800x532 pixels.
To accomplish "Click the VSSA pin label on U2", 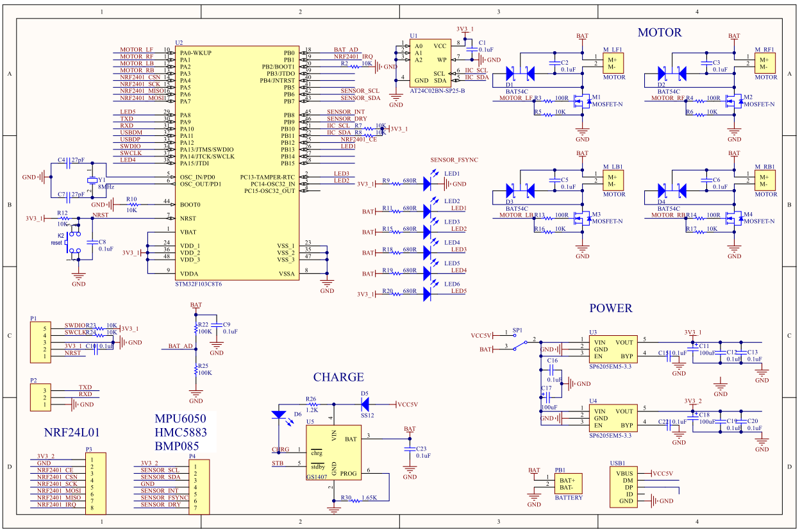I will (x=287, y=274).
